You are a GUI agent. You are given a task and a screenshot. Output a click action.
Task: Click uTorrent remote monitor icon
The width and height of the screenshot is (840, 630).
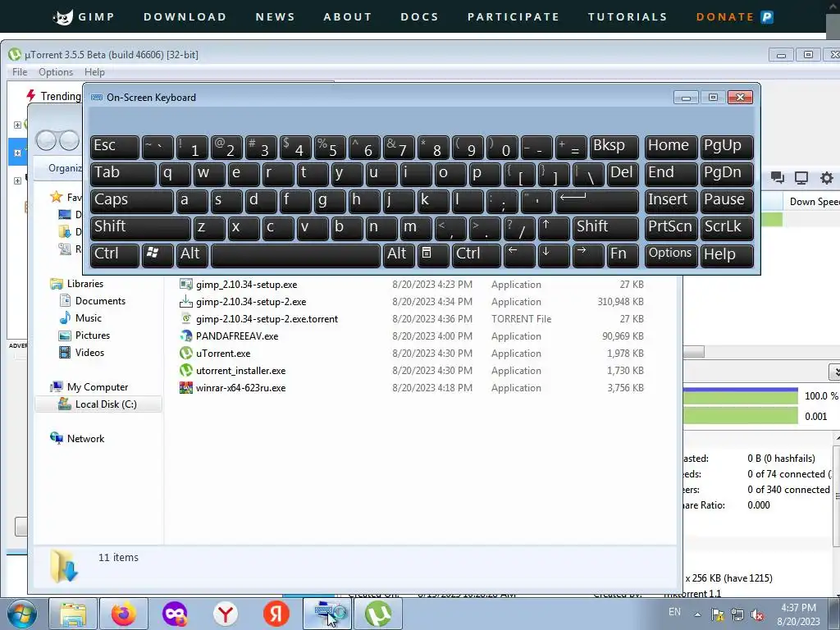[801, 178]
